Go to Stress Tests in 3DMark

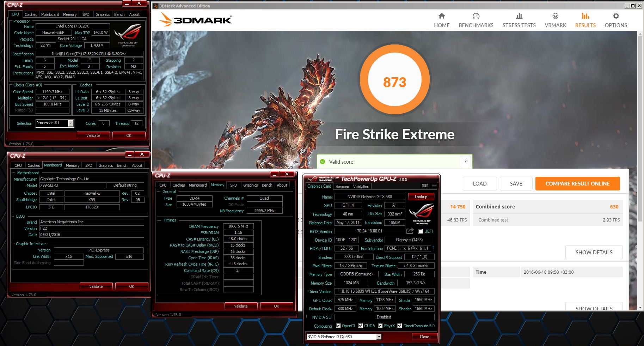tap(519, 20)
